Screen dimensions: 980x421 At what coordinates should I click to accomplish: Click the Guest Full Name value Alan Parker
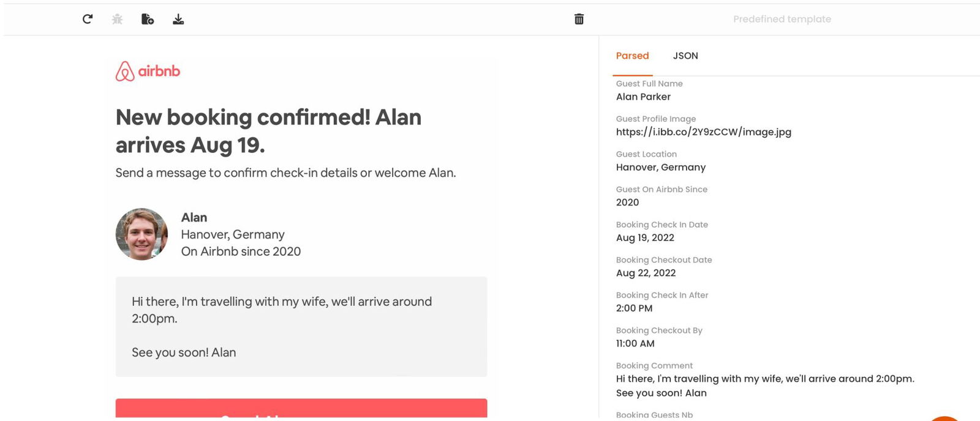[x=643, y=97]
